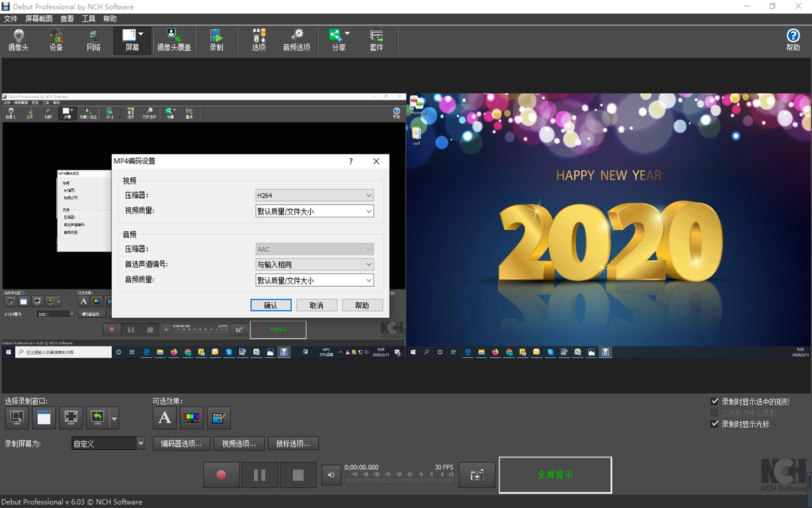Open 编码器选项... encoder options

pyautogui.click(x=181, y=444)
